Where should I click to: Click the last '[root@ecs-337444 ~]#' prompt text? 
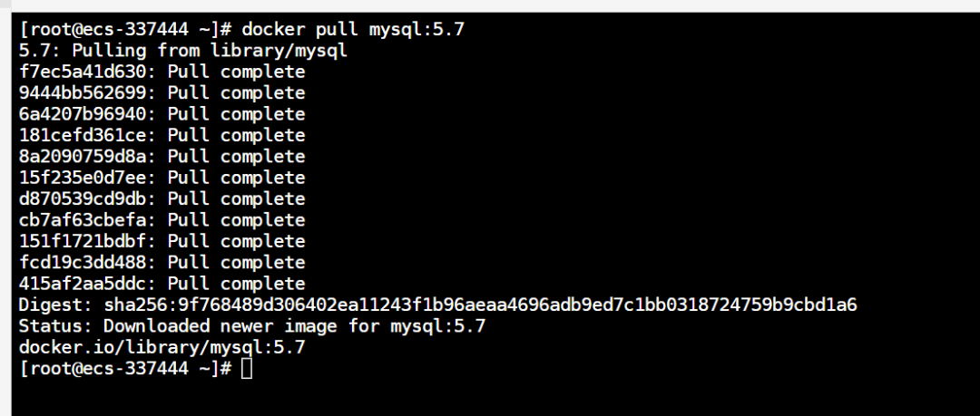click(125, 369)
